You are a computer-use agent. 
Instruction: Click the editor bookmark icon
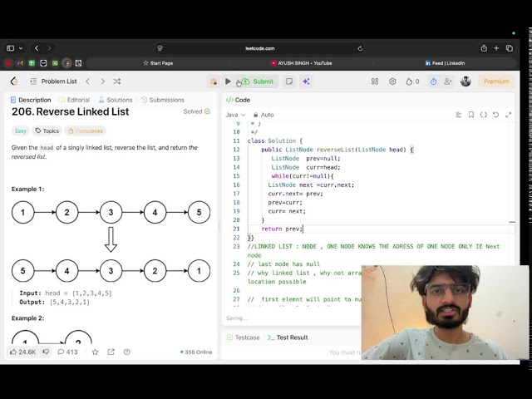pos(471,115)
